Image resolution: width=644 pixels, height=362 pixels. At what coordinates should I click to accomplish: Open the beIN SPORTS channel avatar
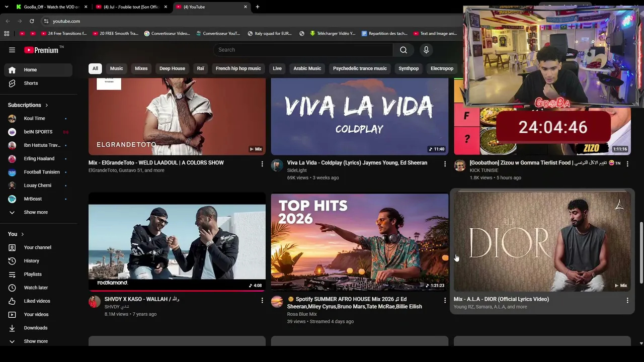pyautogui.click(x=12, y=132)
